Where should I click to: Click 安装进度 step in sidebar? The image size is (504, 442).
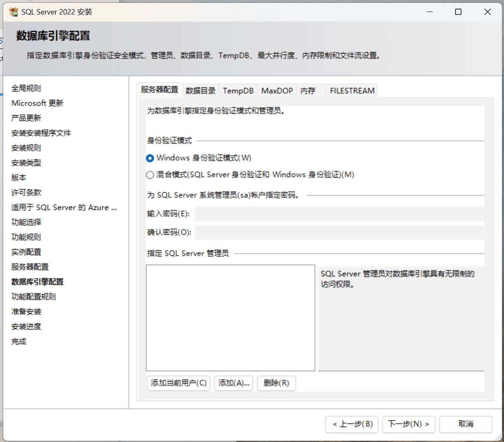[26, 326]
